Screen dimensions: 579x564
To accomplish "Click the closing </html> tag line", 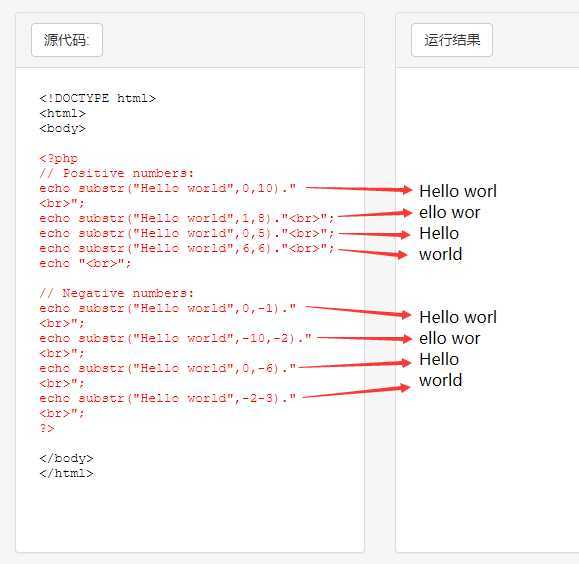I will 66,474.
